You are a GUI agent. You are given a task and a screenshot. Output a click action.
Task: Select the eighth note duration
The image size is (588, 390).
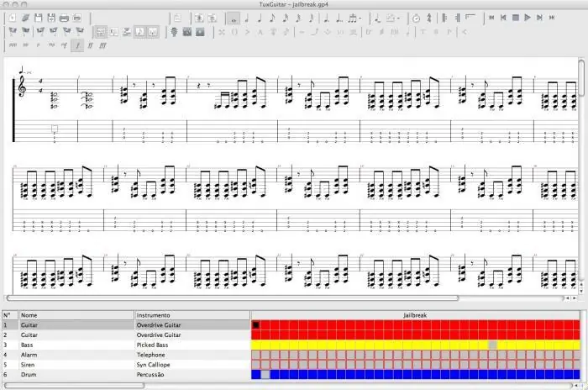pyautogui.click(x=273, y=18)
